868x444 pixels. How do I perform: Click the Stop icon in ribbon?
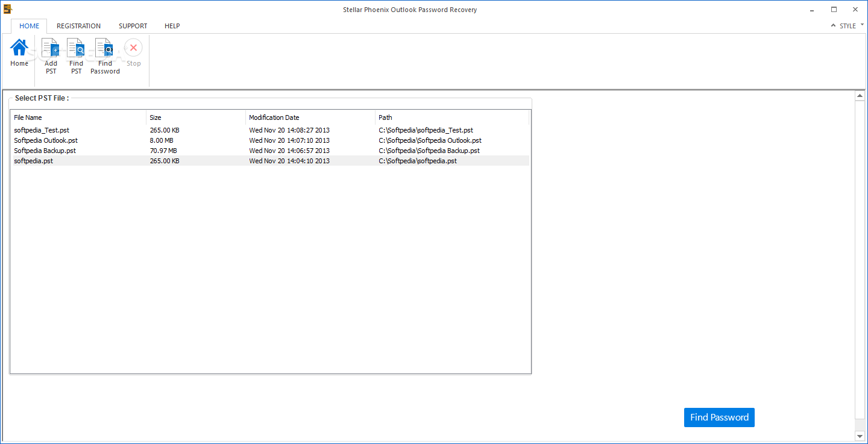click(x=134, y=48)
